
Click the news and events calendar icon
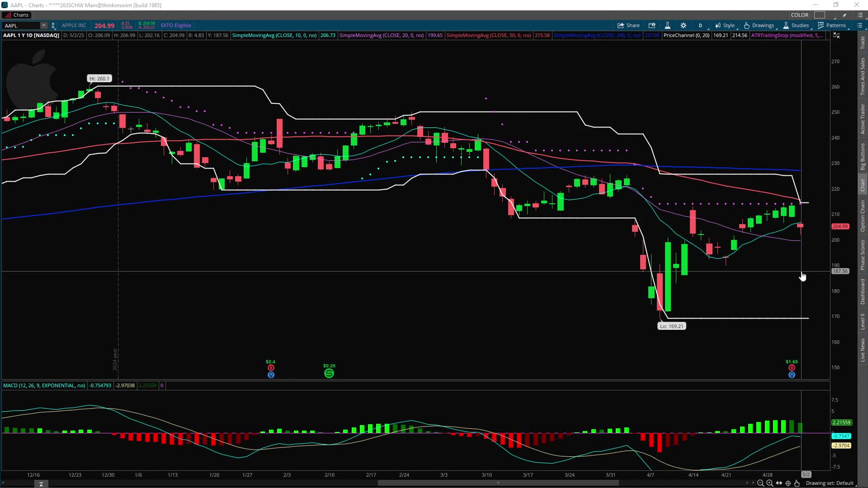click(x=651, y=25)
